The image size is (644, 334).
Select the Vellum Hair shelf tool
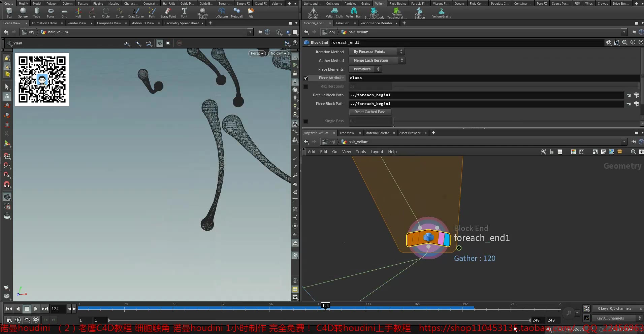coord(353,13)
